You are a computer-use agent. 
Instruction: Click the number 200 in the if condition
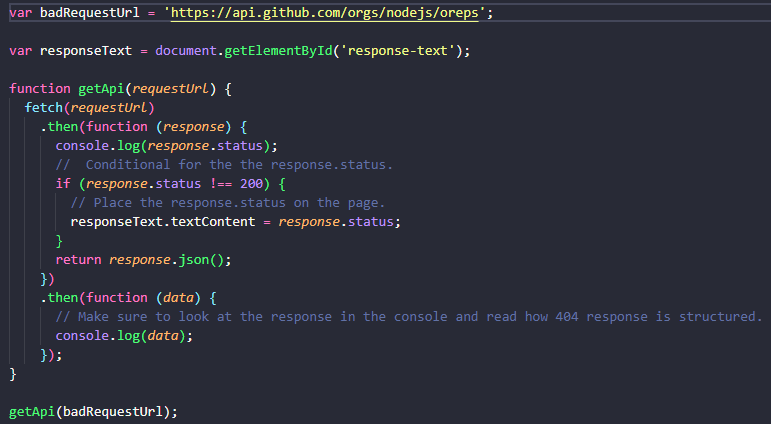[x=252, y=184]
